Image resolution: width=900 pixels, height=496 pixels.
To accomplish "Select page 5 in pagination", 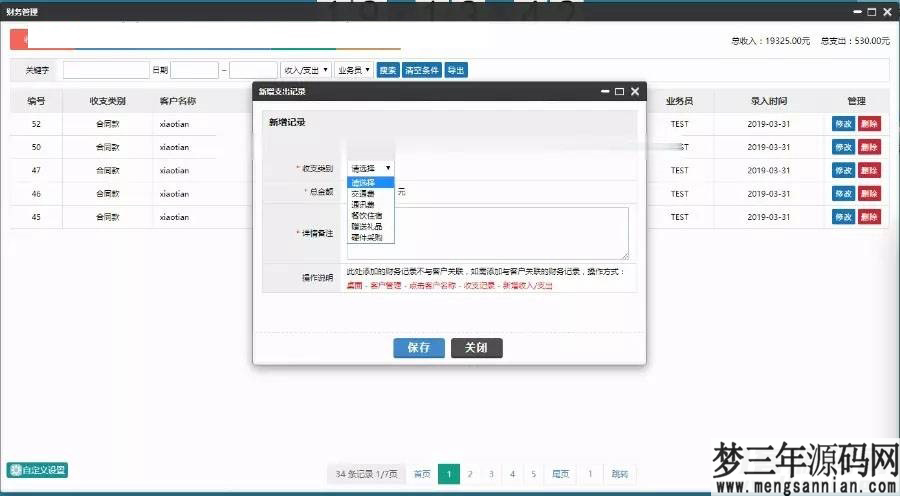I will pyautogui.click(x=534, y=474).
